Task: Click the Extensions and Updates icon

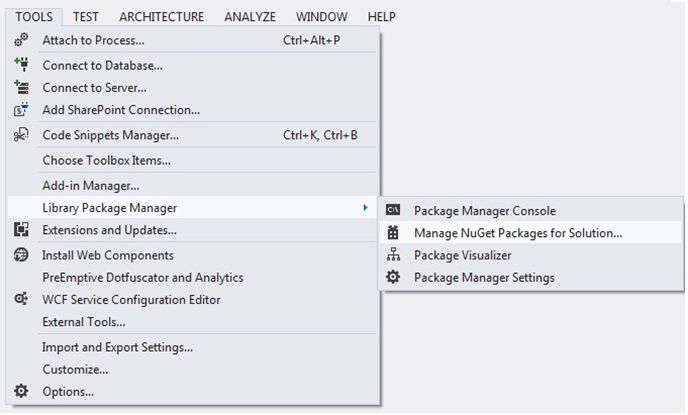Action: (x=22, y=230)
